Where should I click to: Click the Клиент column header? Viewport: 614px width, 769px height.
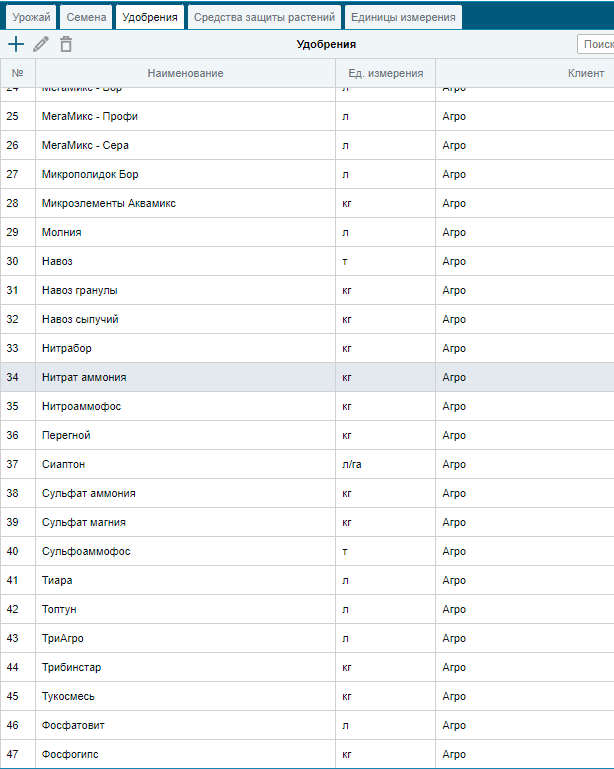pyautogui.click(x=525, y=73)
